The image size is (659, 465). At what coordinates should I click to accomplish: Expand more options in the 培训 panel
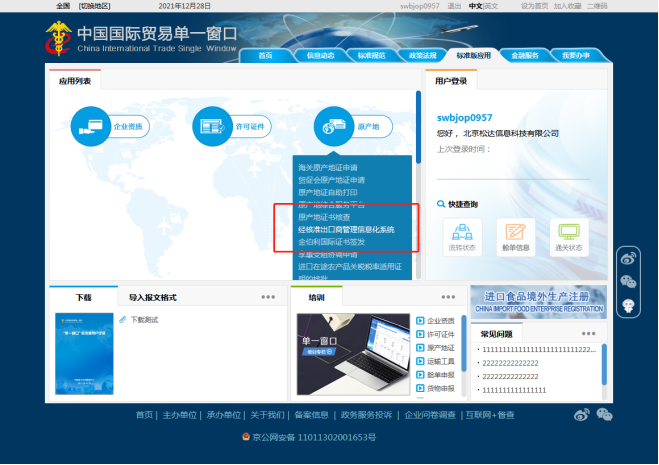(x=448, y=297)
